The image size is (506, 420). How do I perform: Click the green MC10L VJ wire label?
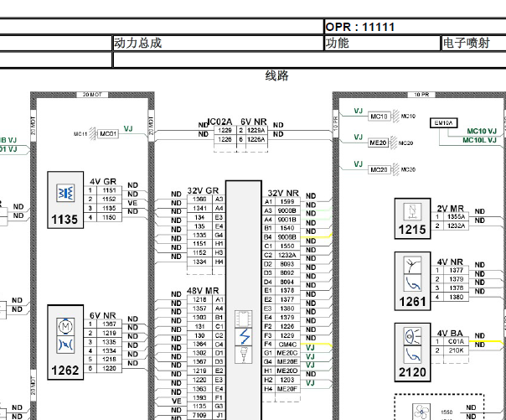[x=479, y=140]
